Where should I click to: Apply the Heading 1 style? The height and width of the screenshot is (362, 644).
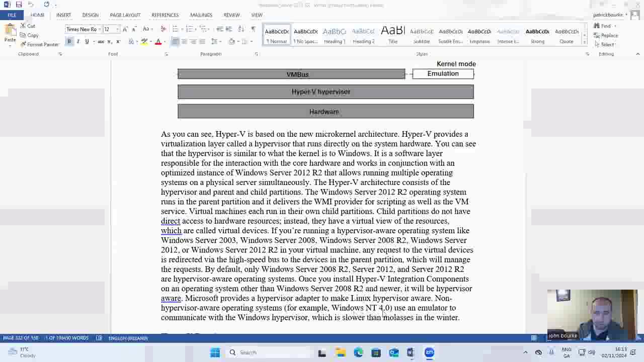pyautogui.click(x=335, y=35)
